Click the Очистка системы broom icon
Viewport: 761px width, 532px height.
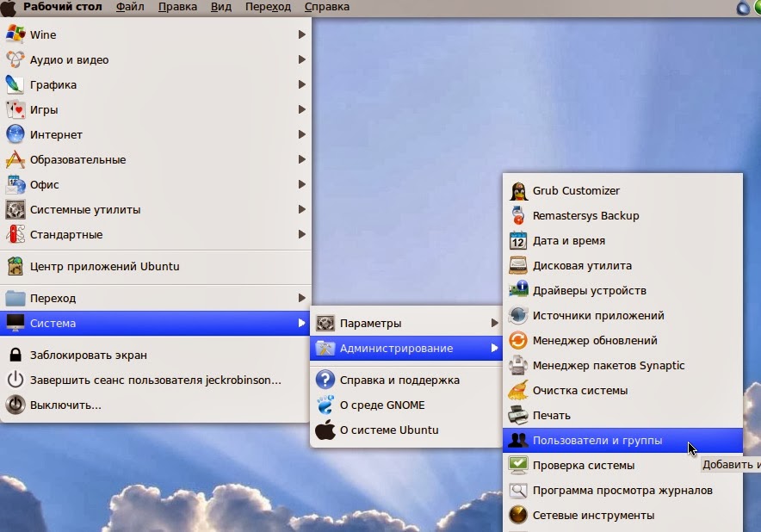click(x=518, y=390)
